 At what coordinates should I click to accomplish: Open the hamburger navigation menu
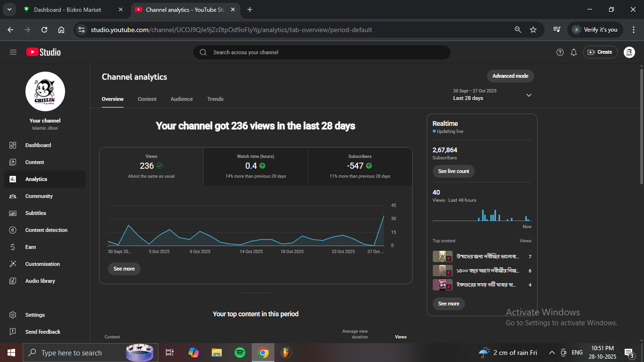[x=13, y=52]
